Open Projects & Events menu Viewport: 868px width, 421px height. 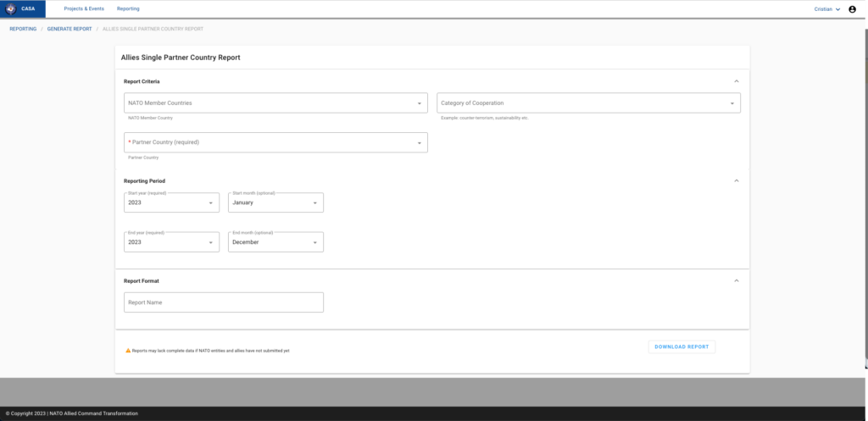pyautogui.click(x=84, y=8)
